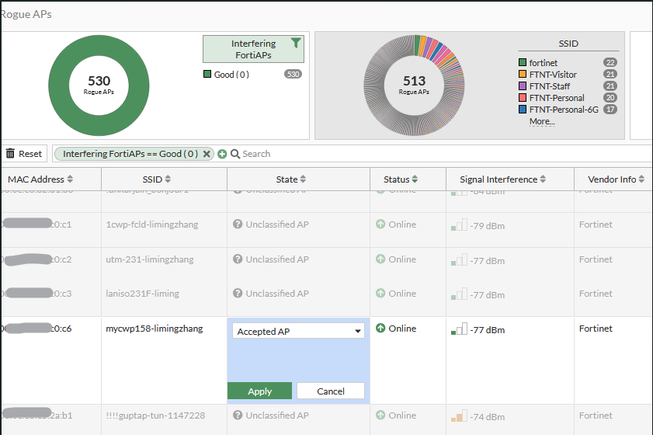Click the Reset trash icon
Viewport: 653px width, 435px height.
pyautogui.click(x=10, y=153)
